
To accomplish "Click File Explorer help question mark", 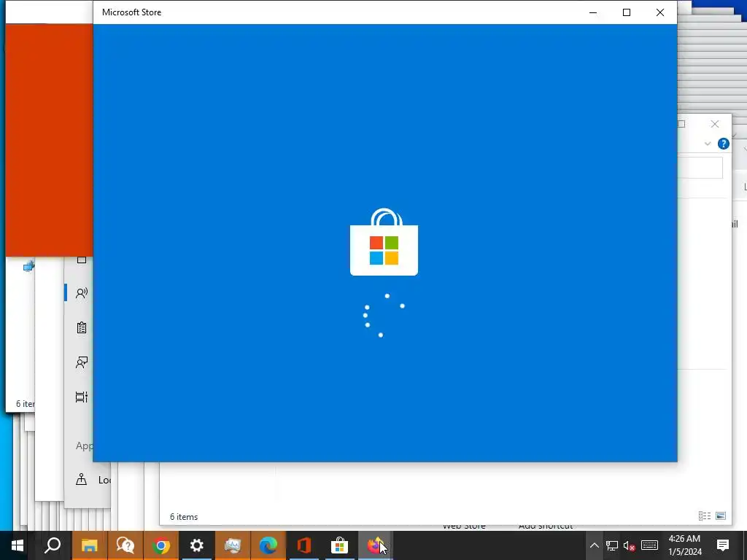I will tap(723, 144).
